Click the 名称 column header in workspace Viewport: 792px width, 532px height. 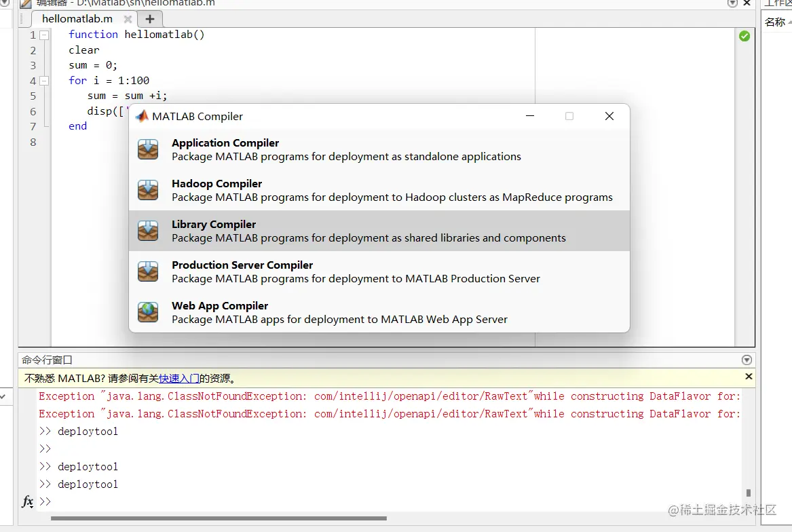coord(774,22)
